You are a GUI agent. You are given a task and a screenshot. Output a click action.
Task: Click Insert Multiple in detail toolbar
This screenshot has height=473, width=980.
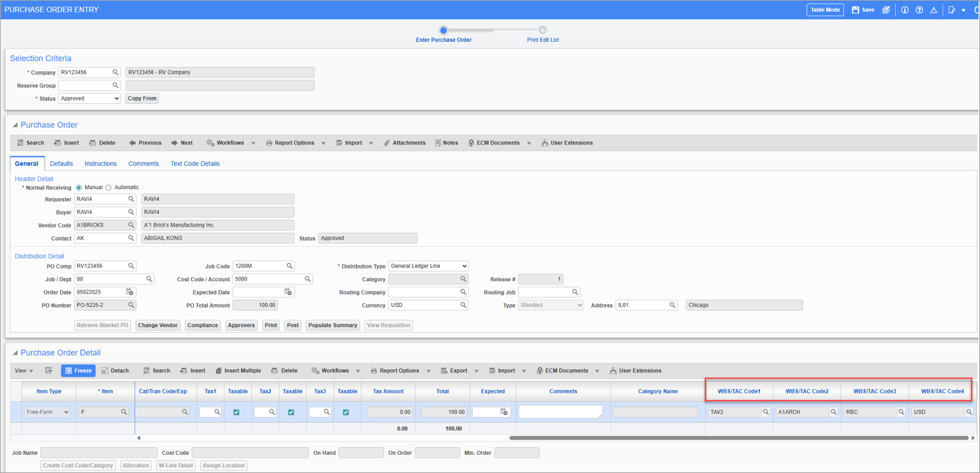[238, 371]
